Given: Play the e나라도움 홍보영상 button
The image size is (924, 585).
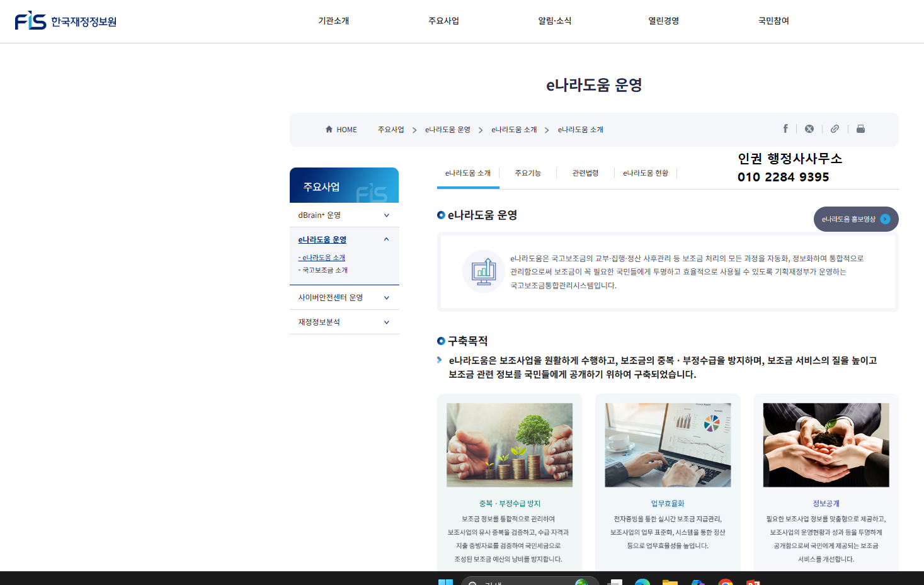Looking at the screenshot, I should coord(856,219).
